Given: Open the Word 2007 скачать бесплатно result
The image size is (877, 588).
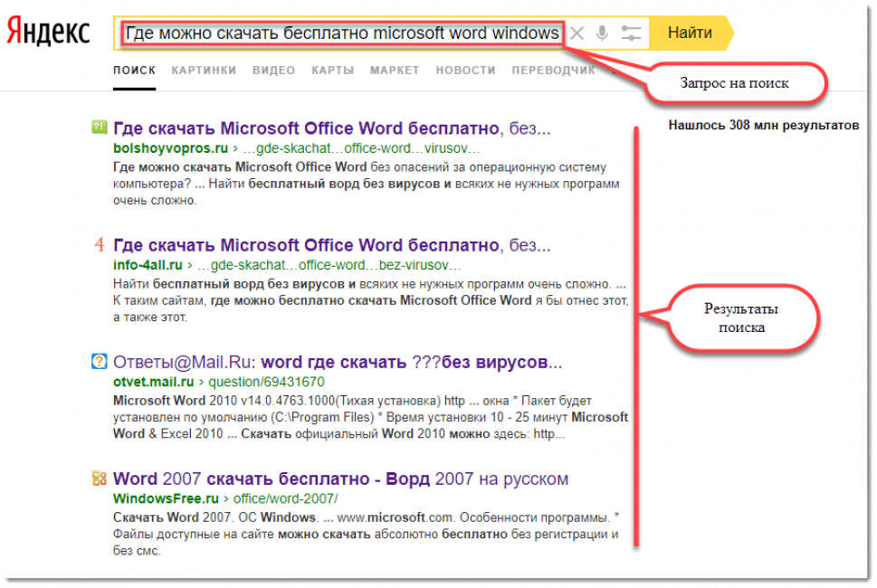Looking at the screenshot, I should pos(340,479).
